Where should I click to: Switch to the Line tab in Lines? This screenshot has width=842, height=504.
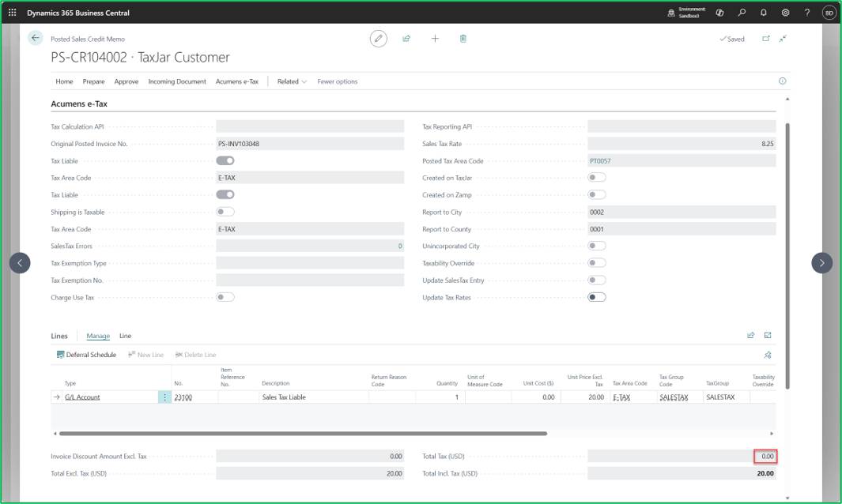pyautogui.click(x=125, y=336)
